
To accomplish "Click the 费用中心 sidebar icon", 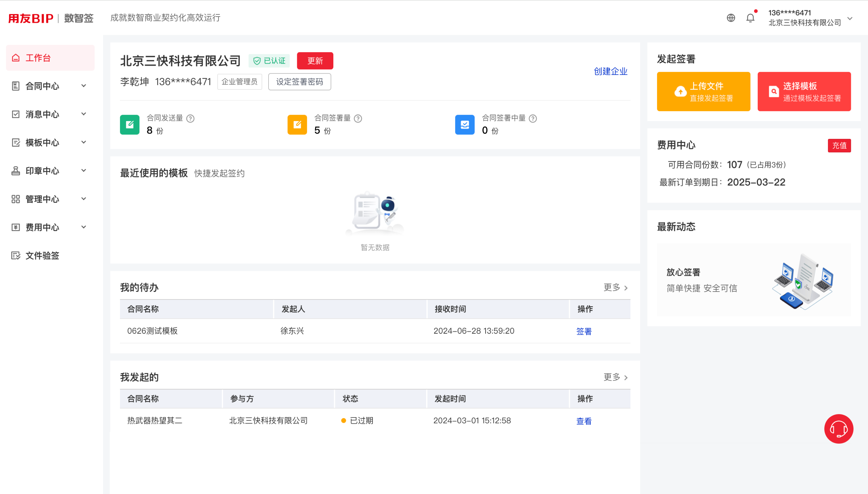I will 16,227.
